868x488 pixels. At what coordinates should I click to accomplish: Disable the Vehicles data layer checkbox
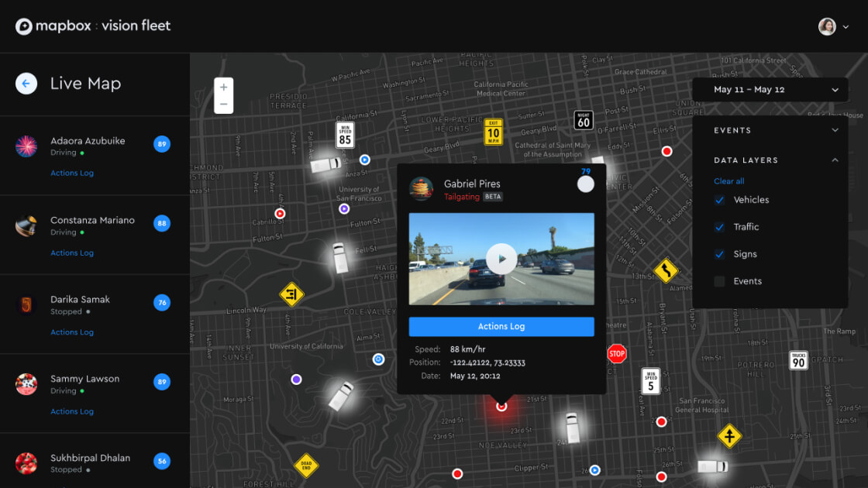[719, 200]
